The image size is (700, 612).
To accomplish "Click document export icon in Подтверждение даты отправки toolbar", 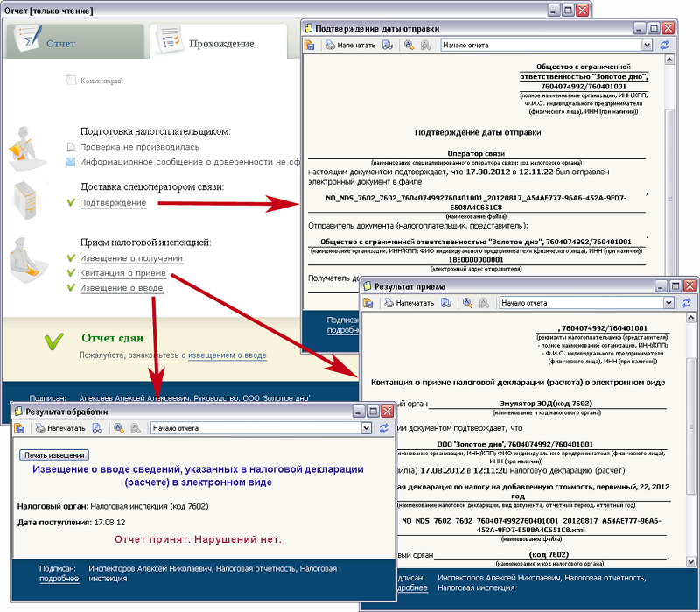I will (388, 46).
